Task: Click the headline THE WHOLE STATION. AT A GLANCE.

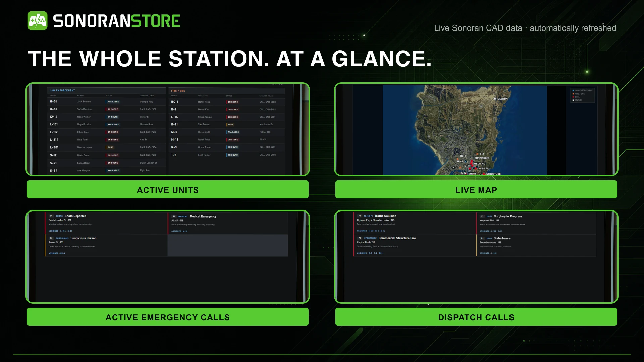Action: tap(229, 59)
